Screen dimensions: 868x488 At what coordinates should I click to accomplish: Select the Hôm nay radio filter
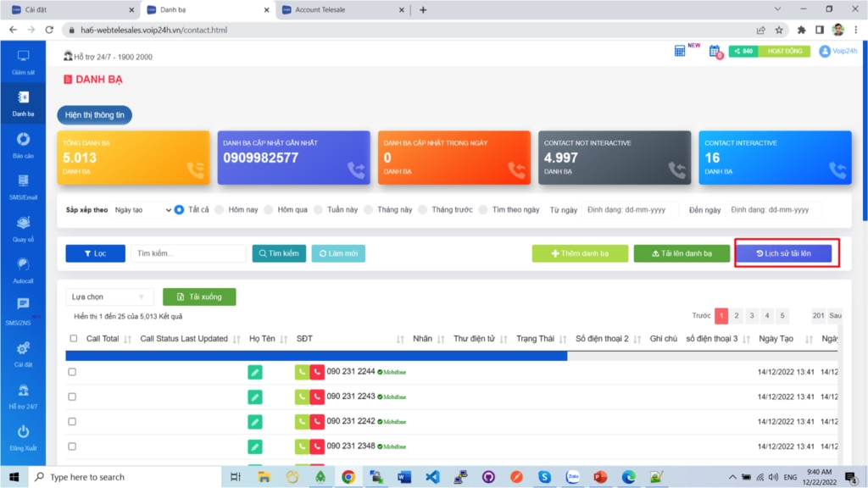click(220, 209)
